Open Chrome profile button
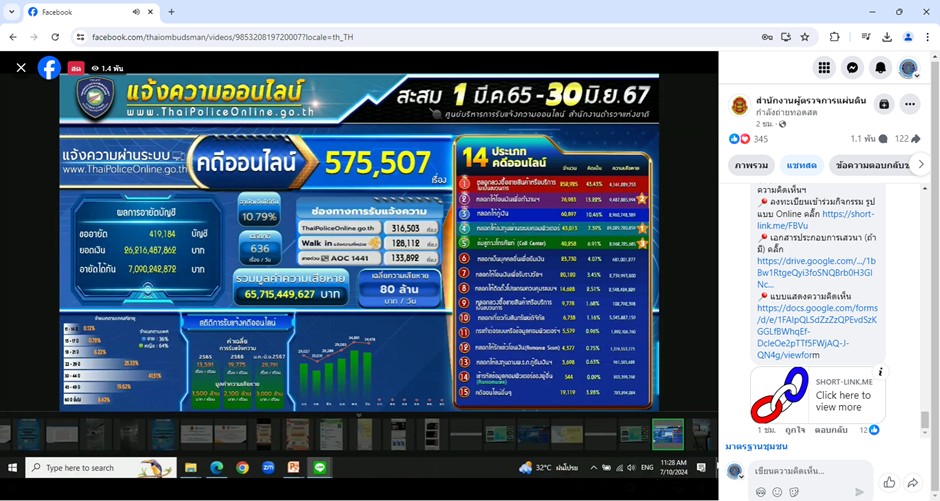The image size is (940, 501). [x=908, y=37]
